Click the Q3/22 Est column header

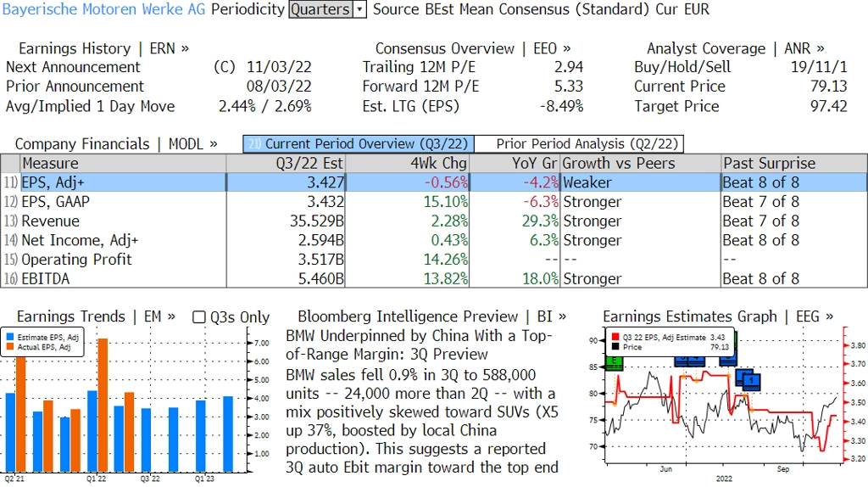286,164
